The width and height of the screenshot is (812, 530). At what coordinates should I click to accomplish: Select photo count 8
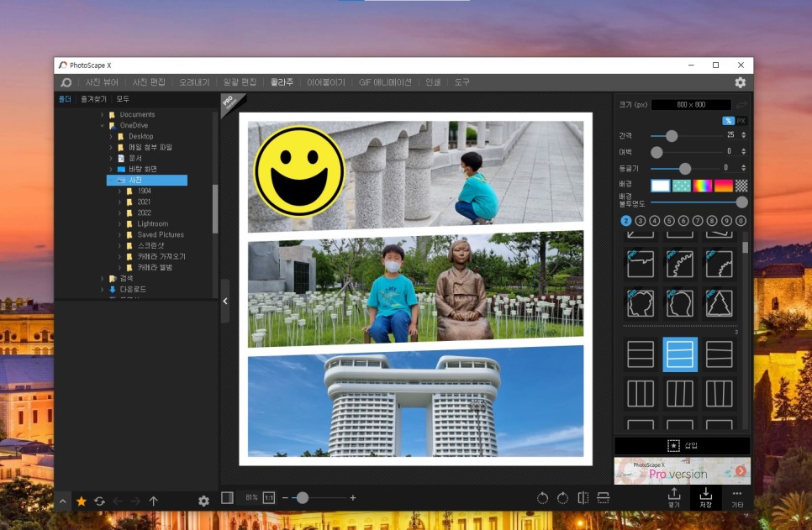coord(712,221)
